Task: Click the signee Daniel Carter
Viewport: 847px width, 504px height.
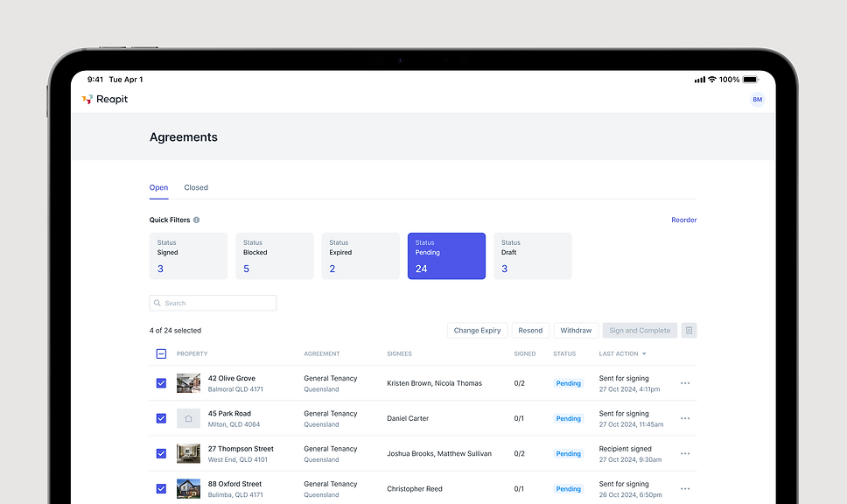Action: (x=408, y=418)
